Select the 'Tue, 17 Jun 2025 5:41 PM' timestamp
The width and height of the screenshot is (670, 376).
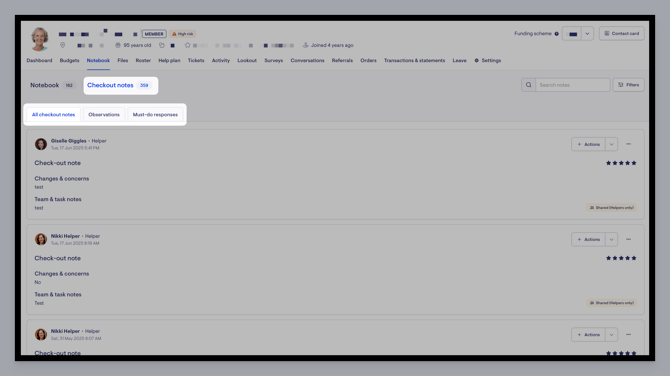(75, 148)
